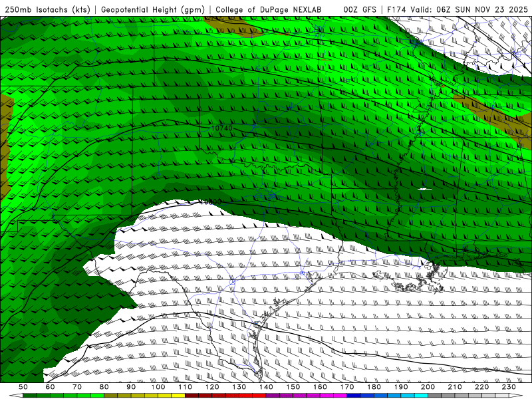
Task: Click the 'College of DuPage NEXLAB' text
Action: [269, 10]
